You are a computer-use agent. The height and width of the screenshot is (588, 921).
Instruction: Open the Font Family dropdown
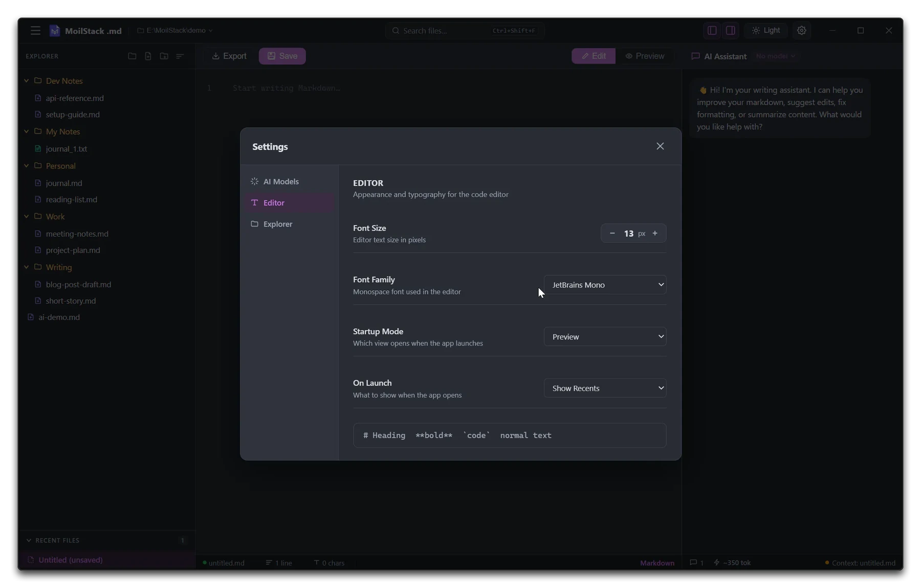605,285
